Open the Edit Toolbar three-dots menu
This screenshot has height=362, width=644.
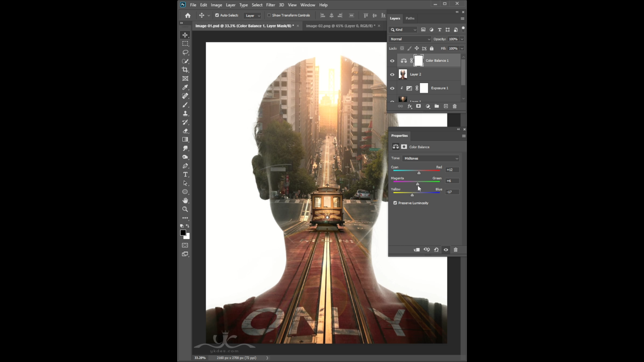(185, 218)
